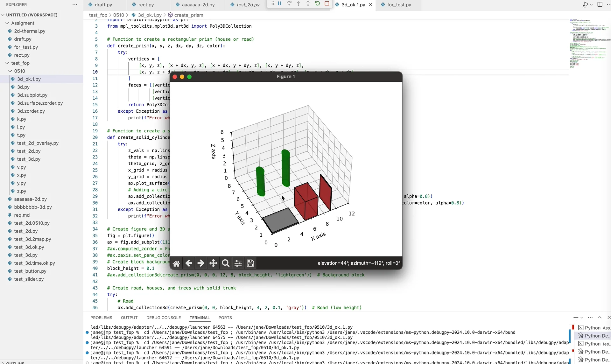Activate the Pan tool on Figure 1
The image size is (611, 364).
pos(213,263)
